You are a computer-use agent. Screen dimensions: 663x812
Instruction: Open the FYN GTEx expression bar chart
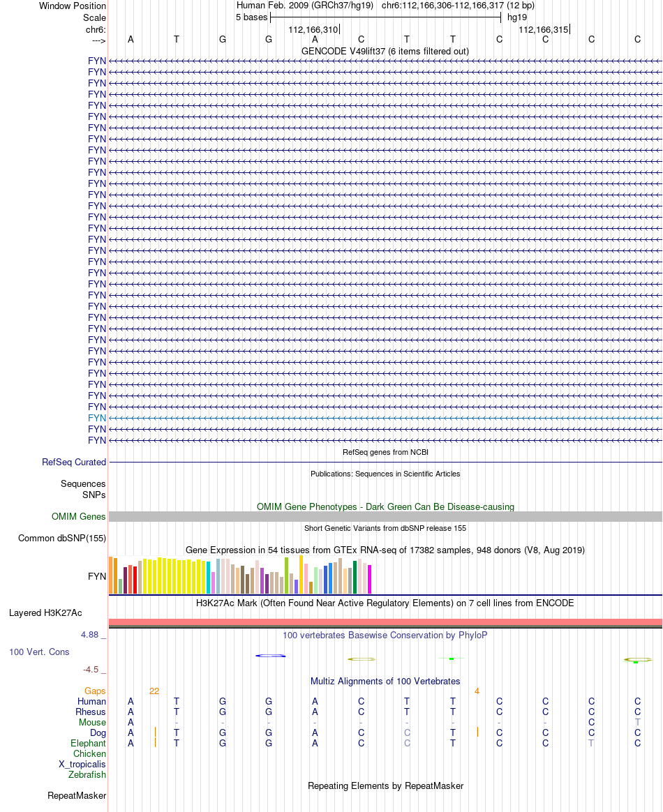pos(240,575)
